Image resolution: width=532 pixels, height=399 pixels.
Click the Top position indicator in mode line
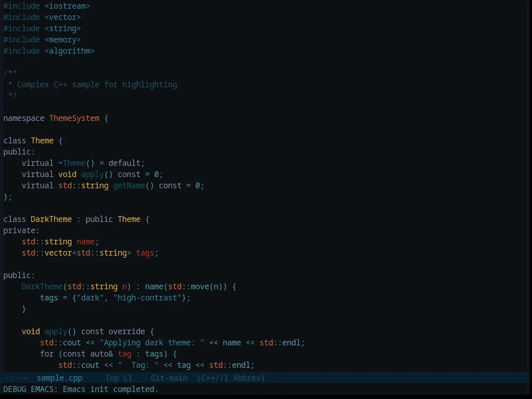[112, 378]
